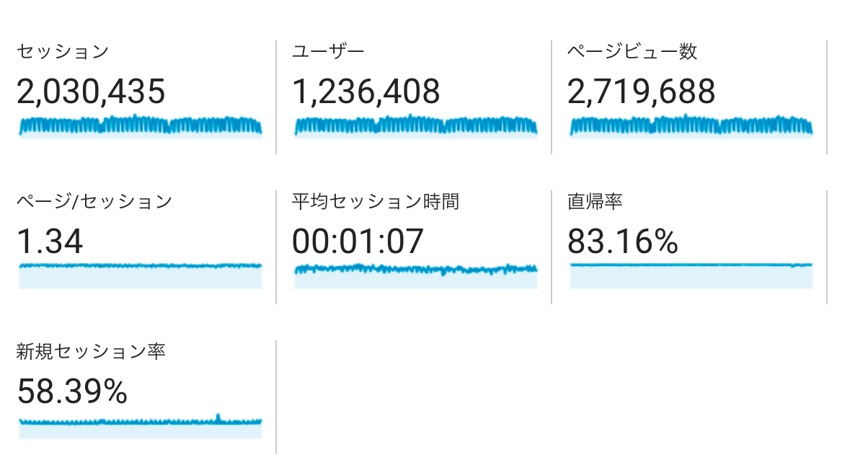Select the 1,236,408 users value
This screenshot has height=473, width=868.
click(x=366, y=92)
